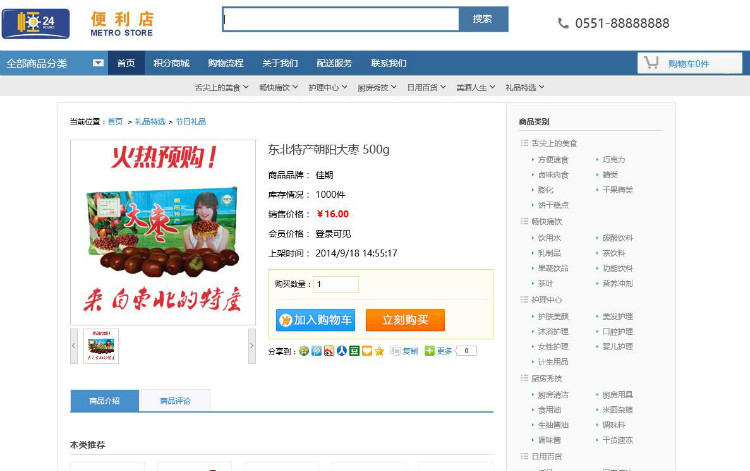Expand the 美丽人生 submenu
Viewport: 750px width, 471px height.
pos(475,88)
